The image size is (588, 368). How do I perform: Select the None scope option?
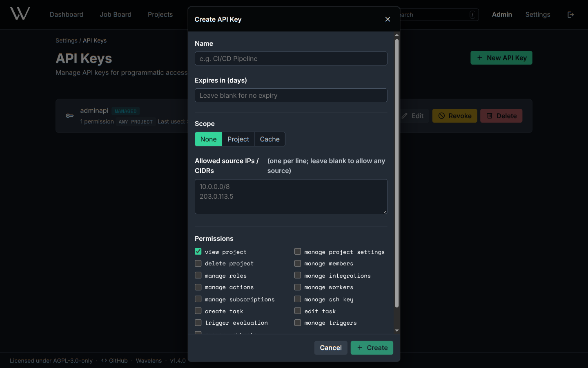point(208,139)
